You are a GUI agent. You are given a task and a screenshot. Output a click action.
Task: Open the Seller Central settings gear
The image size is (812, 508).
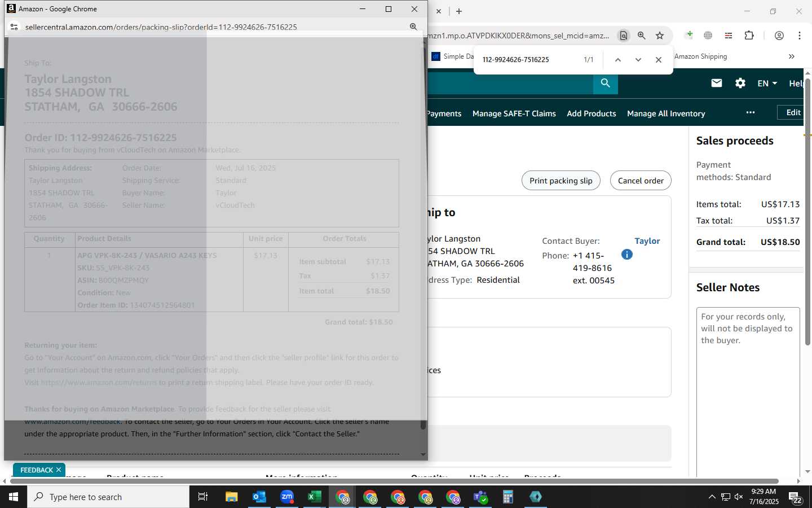point(740,83)
